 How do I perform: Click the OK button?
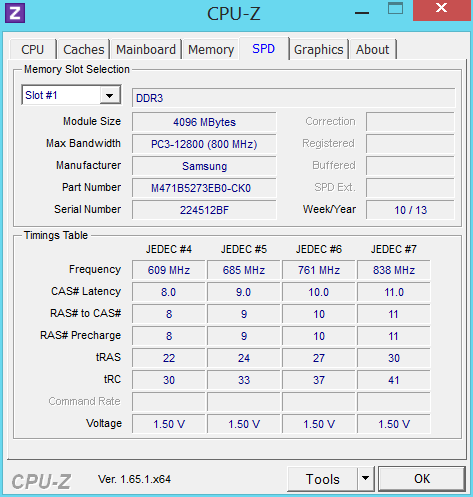(422, 479)
